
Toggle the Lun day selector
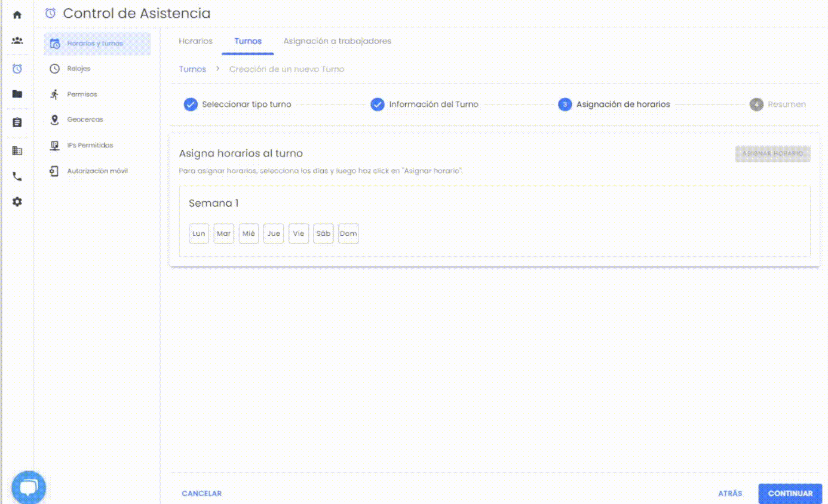click(199, 233)
